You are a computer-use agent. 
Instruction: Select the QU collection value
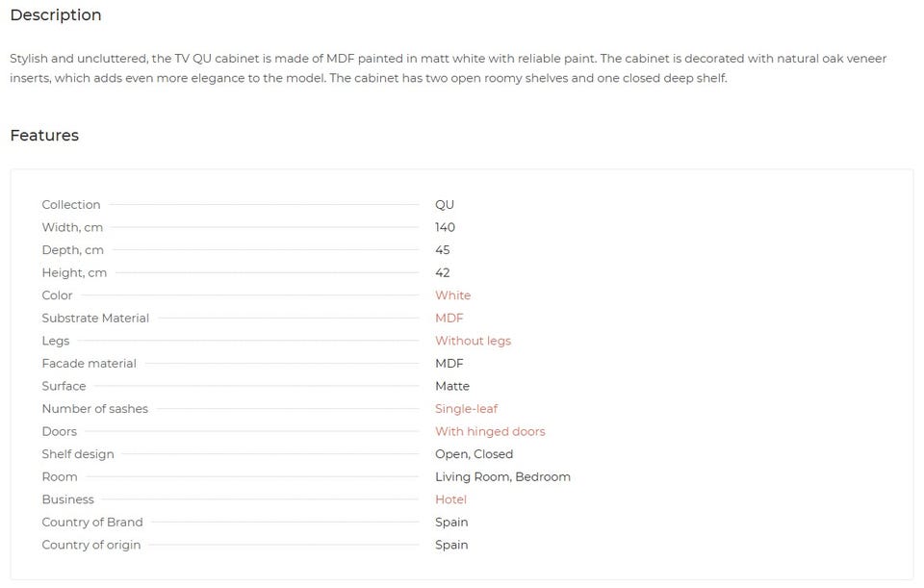[445, 205]
